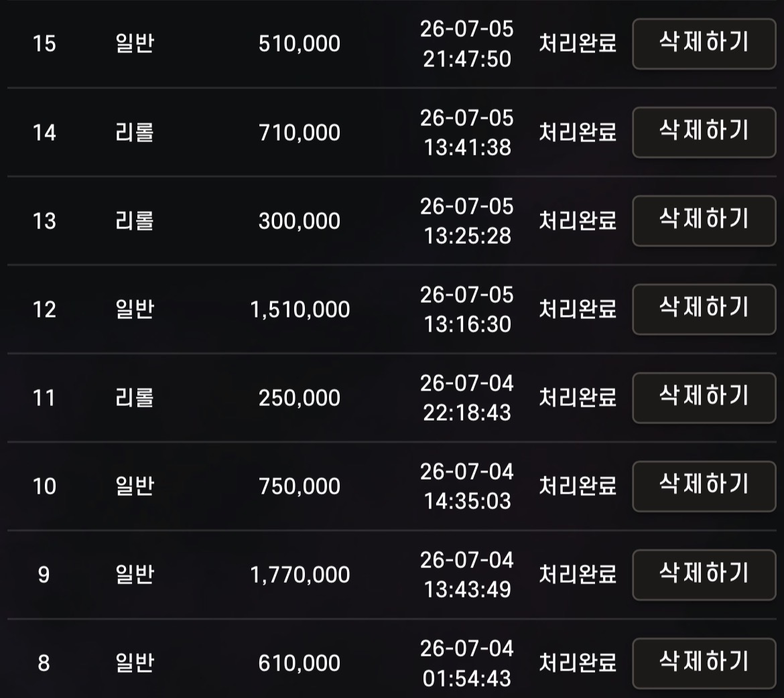Click 삭제하기 for row 11
Viewport: 784px width, 698px height.
704,397
